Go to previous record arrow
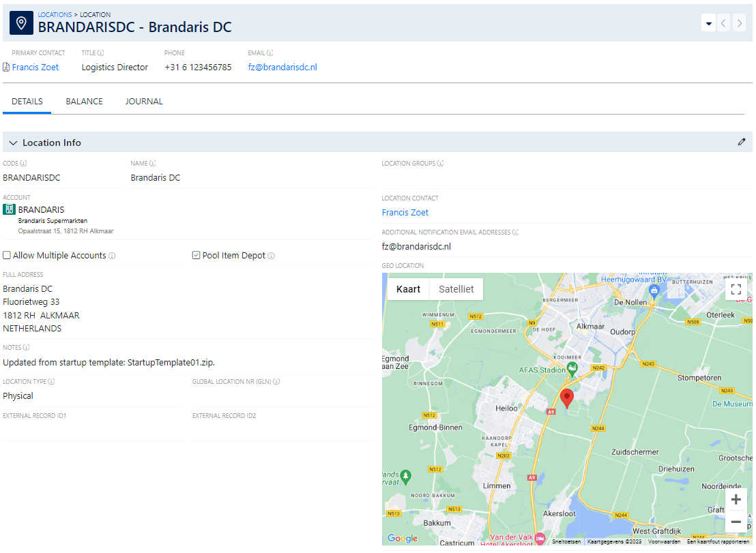Image resolution: width=756 pixels, height=553 pixels. (723, 23)
